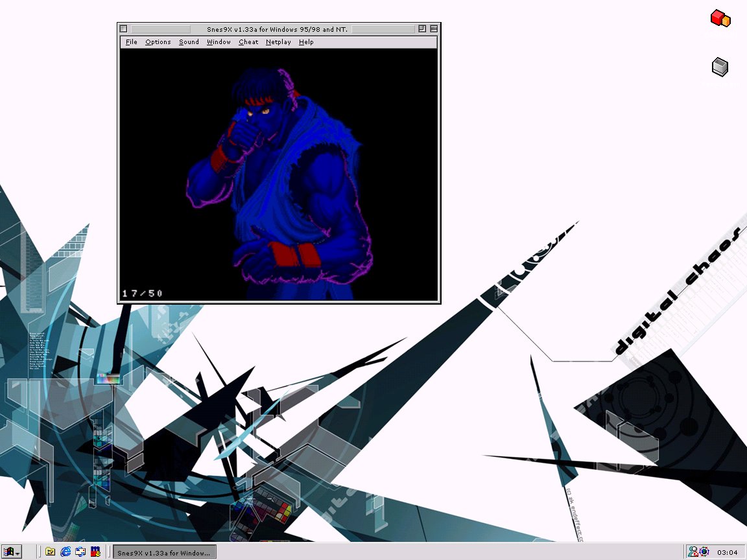Click the square box at title bar left
747x560 pixels.
(124, 29)
